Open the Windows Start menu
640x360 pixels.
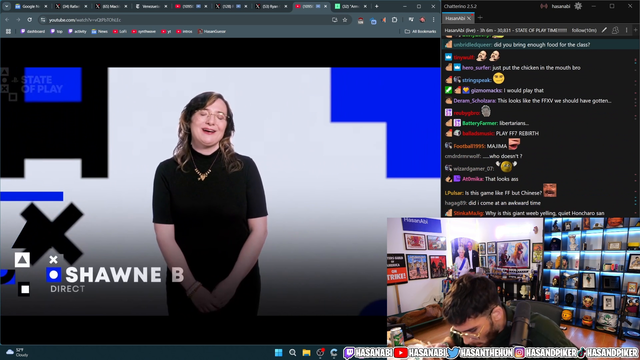click(279, 353)
